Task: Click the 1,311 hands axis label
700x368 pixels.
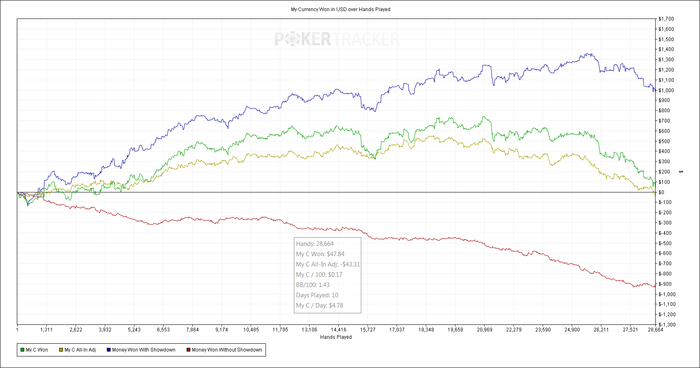Action: tap(46, 330)
